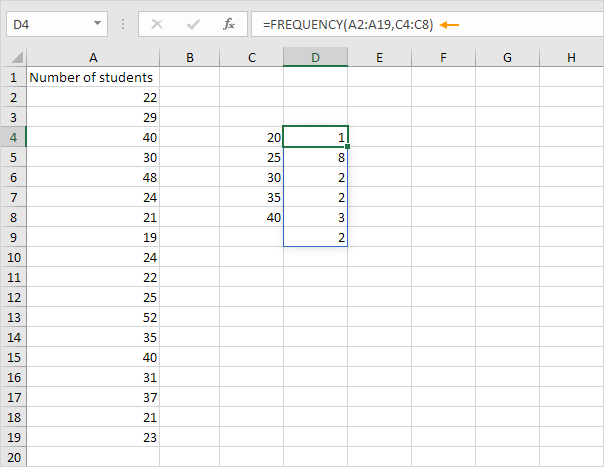Click cell A1 Number of students
The image size is (604, 467).
click(x=93, y=77)
